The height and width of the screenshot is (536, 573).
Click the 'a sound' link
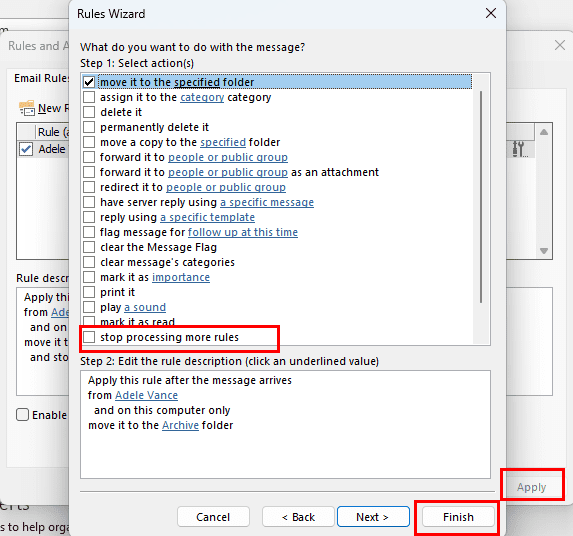pos(145,307)
